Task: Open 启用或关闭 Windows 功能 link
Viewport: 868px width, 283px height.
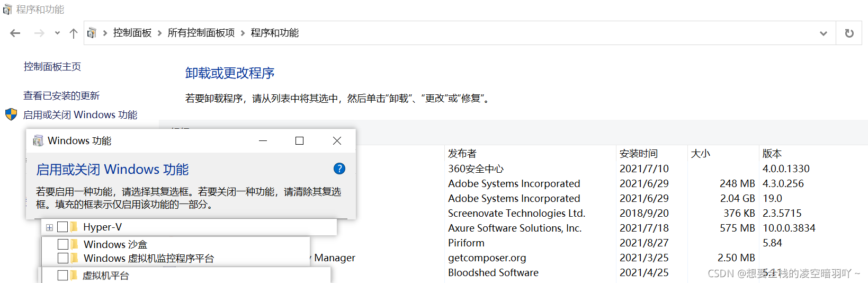Action: click(80, 114)
